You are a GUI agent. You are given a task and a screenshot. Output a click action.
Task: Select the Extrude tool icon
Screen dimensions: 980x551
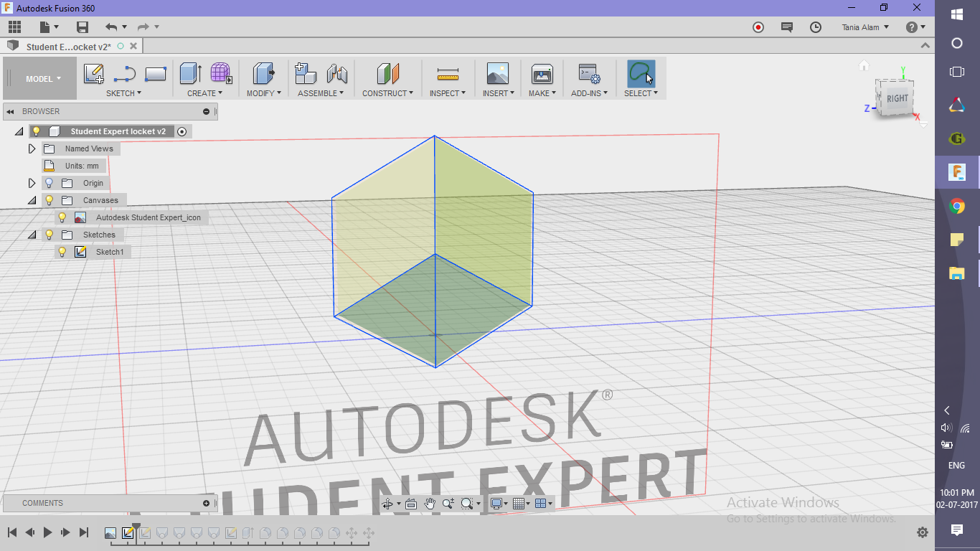pos(190,74)
